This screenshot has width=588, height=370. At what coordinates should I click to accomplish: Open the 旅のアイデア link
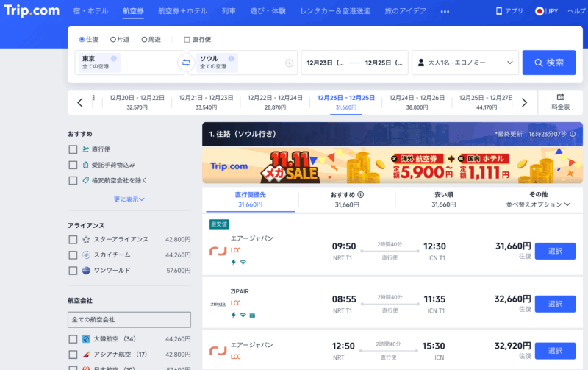click(x=406, y=11)
